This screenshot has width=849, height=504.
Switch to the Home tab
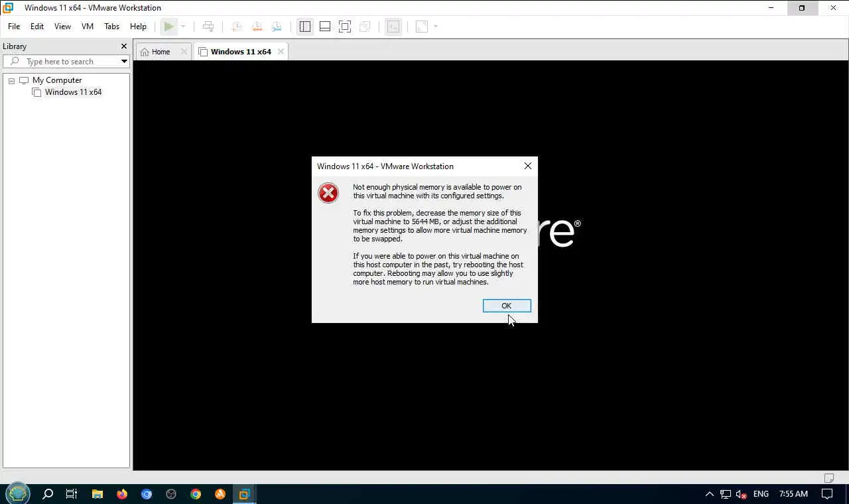click(x=161, y=52)
